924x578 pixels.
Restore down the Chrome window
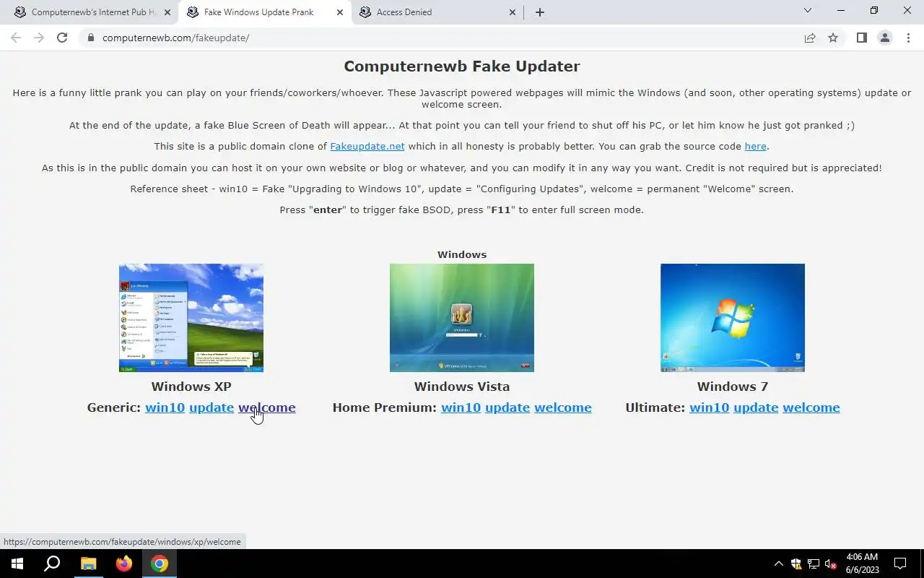pos(874,11)
